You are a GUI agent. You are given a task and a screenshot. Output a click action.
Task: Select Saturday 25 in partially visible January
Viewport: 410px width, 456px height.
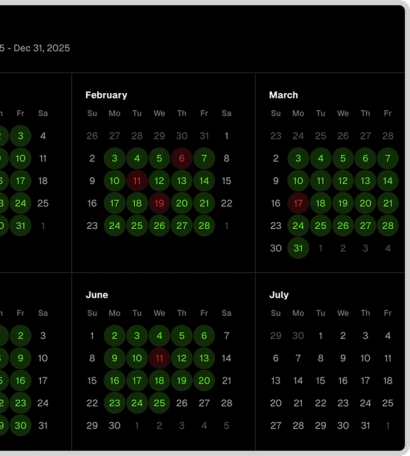pyautogui.click(x=43, y=203)
